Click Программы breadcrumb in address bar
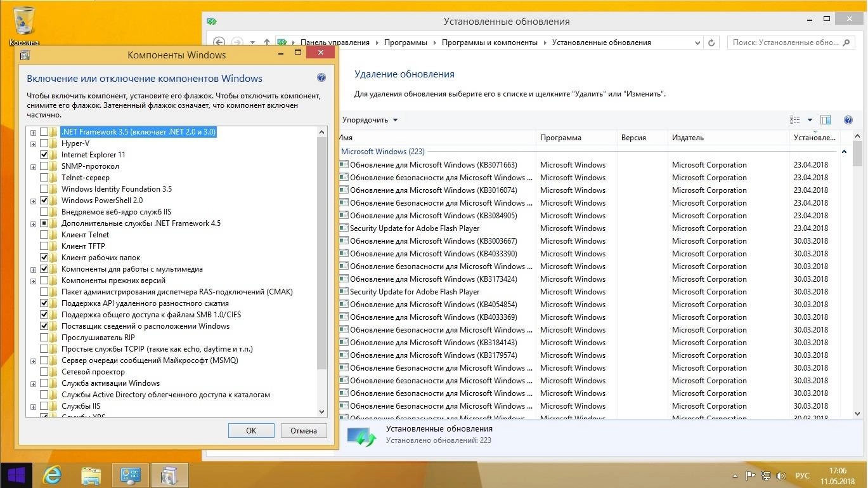Image resolution: width=868 pixels, height=488 pixels. pos(406,43)
